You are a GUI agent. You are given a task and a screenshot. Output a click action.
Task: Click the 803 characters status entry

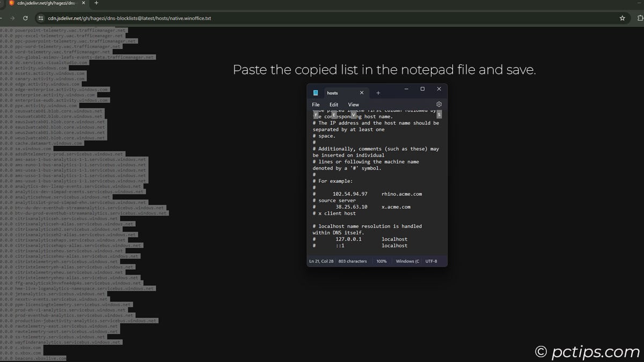pos(353,261)
